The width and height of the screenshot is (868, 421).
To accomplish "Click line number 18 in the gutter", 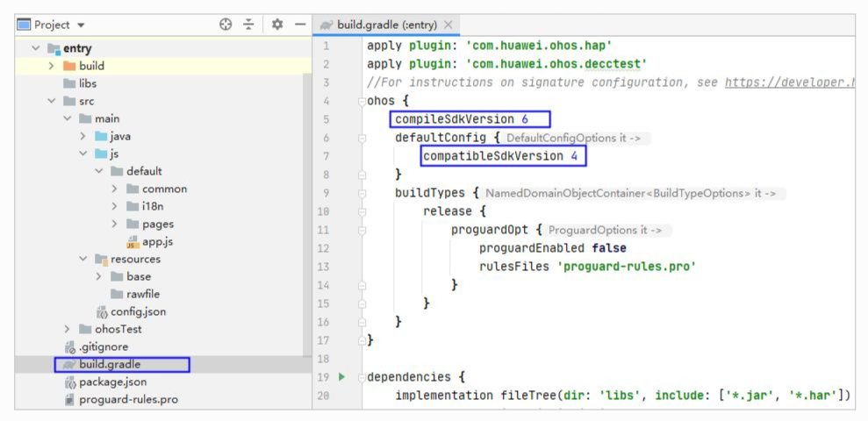I will (323, 359).
